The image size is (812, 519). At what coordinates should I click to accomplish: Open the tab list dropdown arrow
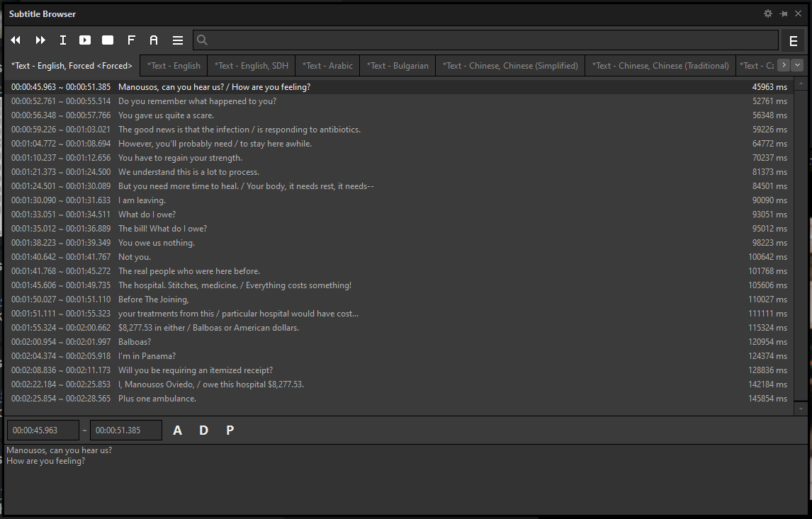pos(798,65)
